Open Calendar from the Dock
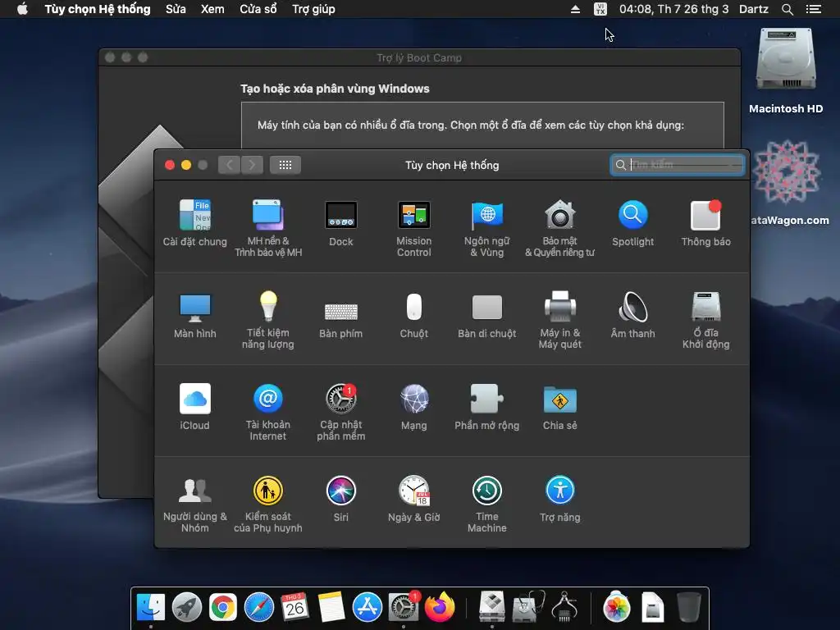 coord(294,608)
